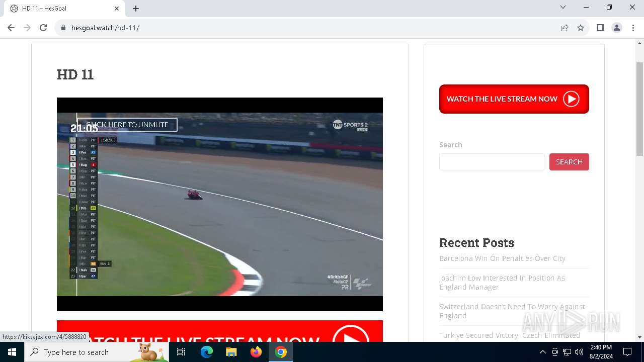Switch to Chrome in the taskbar

[x=280, y=352]
